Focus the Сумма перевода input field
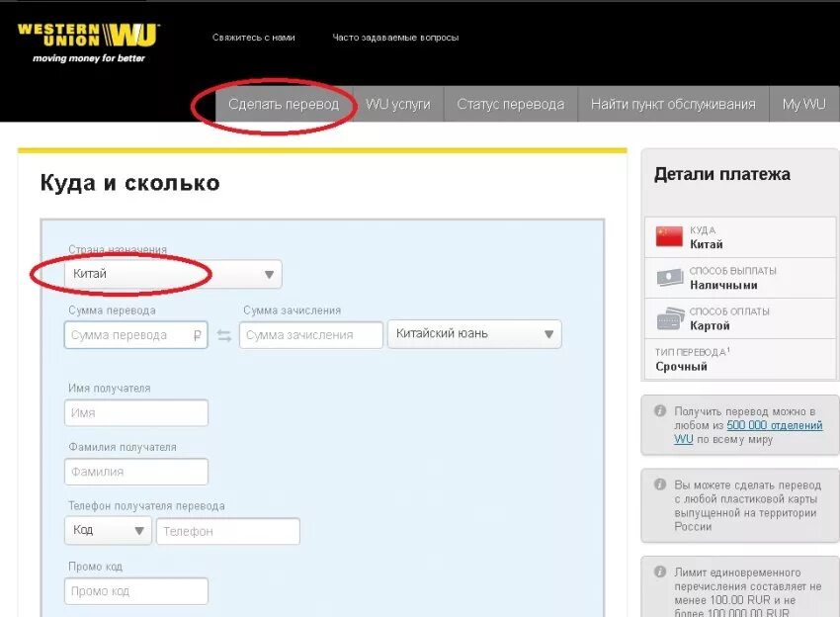The image size is (840, 617). [135, 335]
